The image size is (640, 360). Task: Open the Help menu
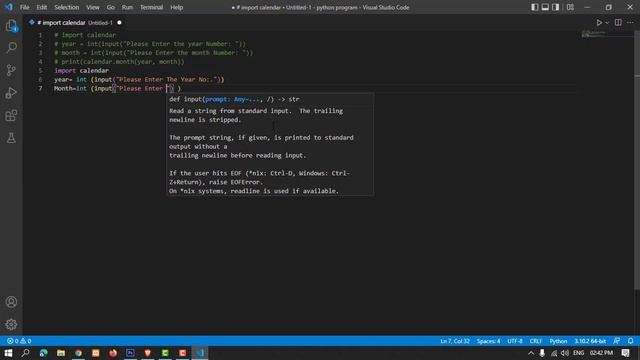coord(176,7)
